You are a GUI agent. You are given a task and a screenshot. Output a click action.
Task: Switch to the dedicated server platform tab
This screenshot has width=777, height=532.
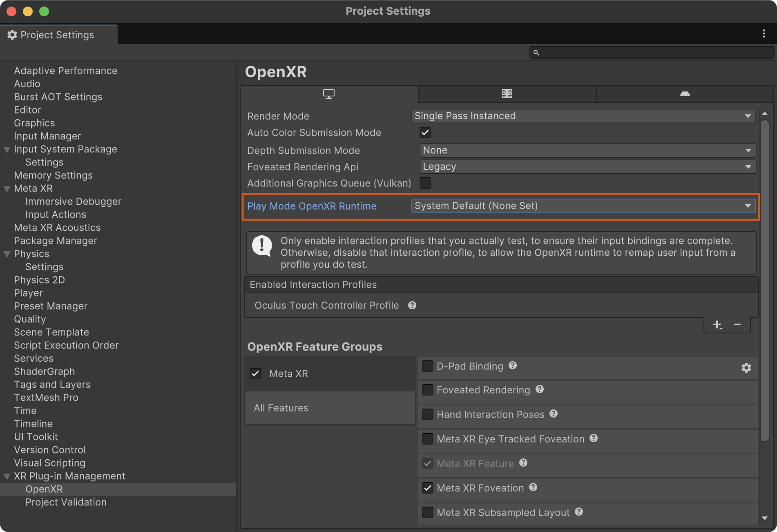coord(507,94)
